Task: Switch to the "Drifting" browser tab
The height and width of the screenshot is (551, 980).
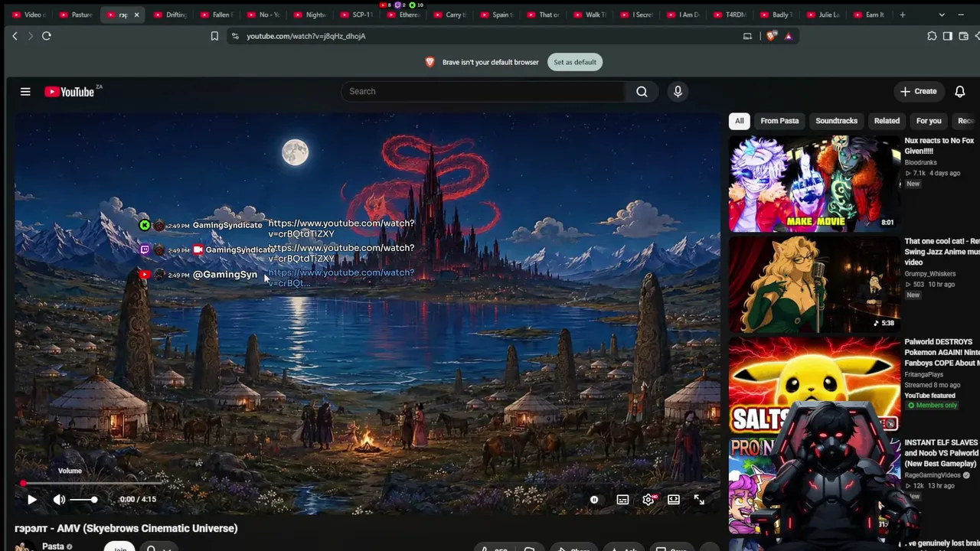Action: (170, 15)
